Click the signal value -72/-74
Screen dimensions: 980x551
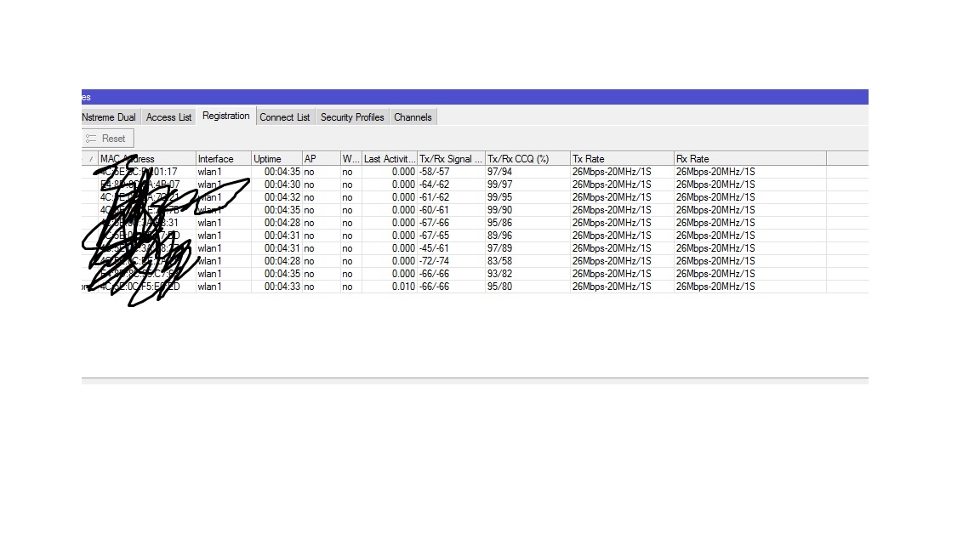pyautogui.click(x=434, y=261)
